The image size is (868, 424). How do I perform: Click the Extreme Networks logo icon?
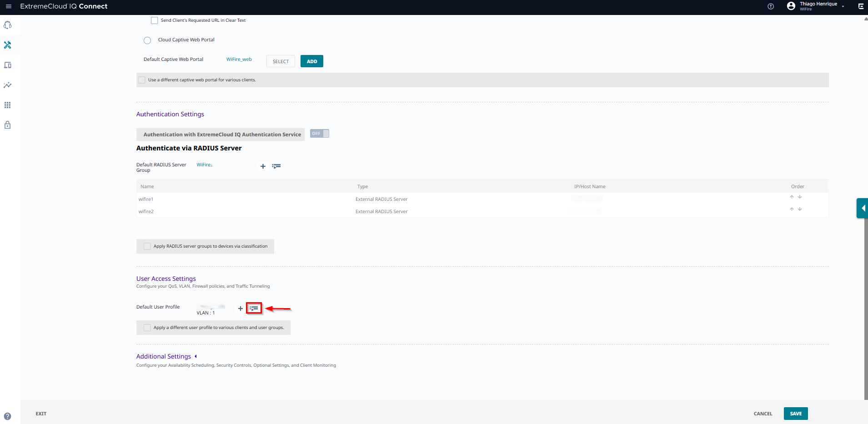pos(861,6)
